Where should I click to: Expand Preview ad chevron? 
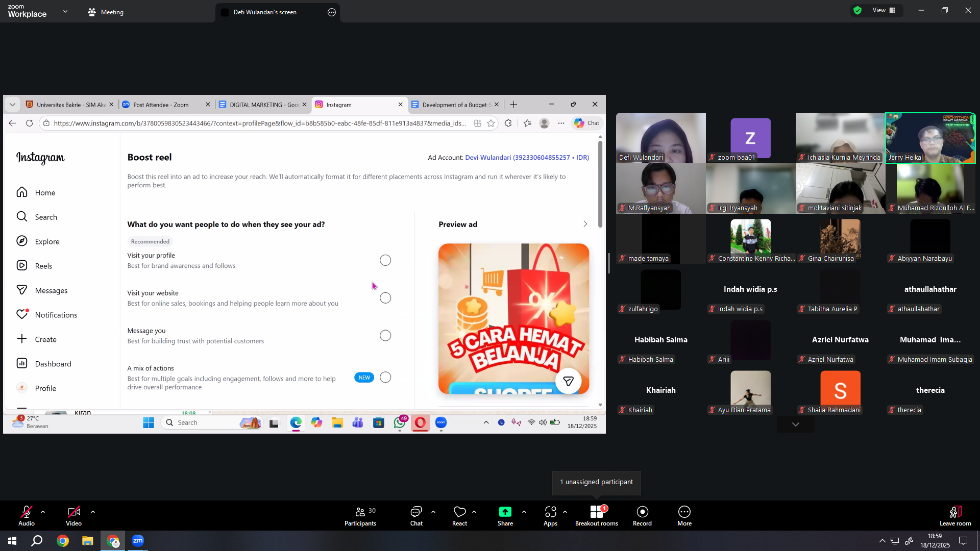click(585, 224)
